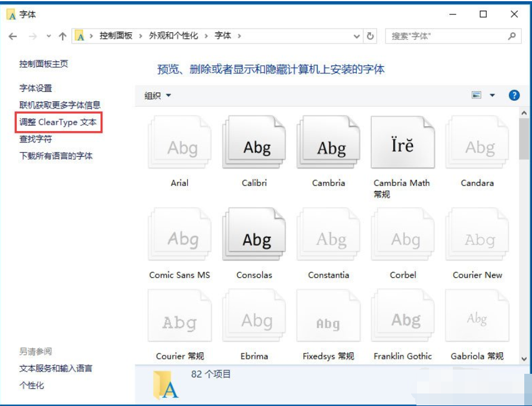This screenshot has width=532, height=406.
Task: Select the Arial font thumbnail
Action: pyautogui.click(x=179, y=143)
